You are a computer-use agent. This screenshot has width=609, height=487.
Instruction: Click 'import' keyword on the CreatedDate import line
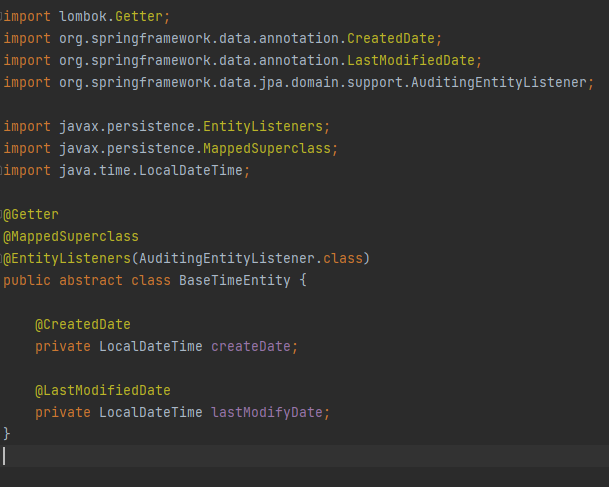(27, 38)
